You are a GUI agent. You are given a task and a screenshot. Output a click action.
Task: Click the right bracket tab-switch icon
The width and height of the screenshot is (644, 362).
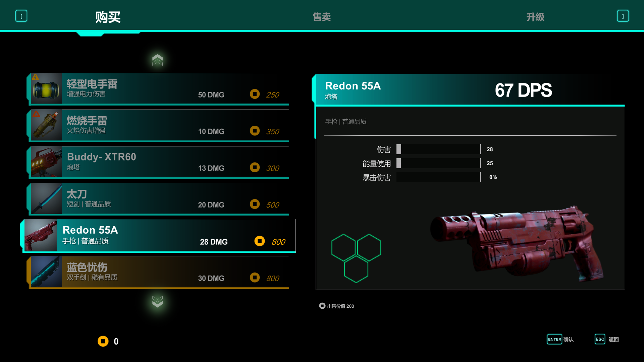(623, 16)
